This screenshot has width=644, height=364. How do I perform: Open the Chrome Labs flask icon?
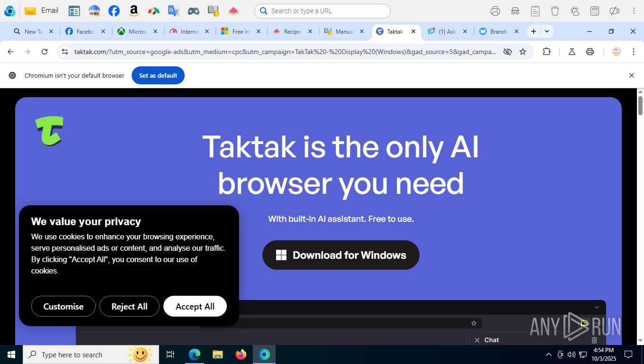pyautogui.click(x=572, y=52)
